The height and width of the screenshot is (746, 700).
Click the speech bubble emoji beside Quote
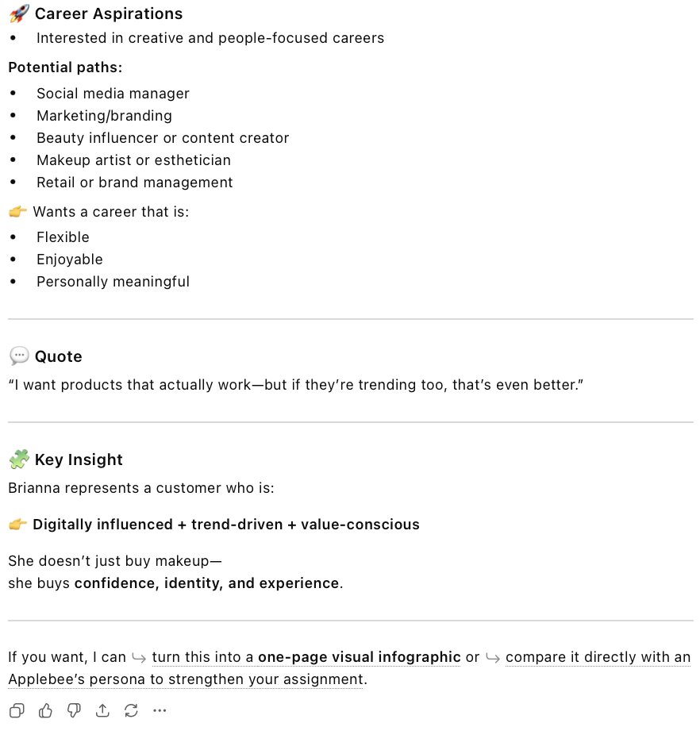(x=18, y=356)
